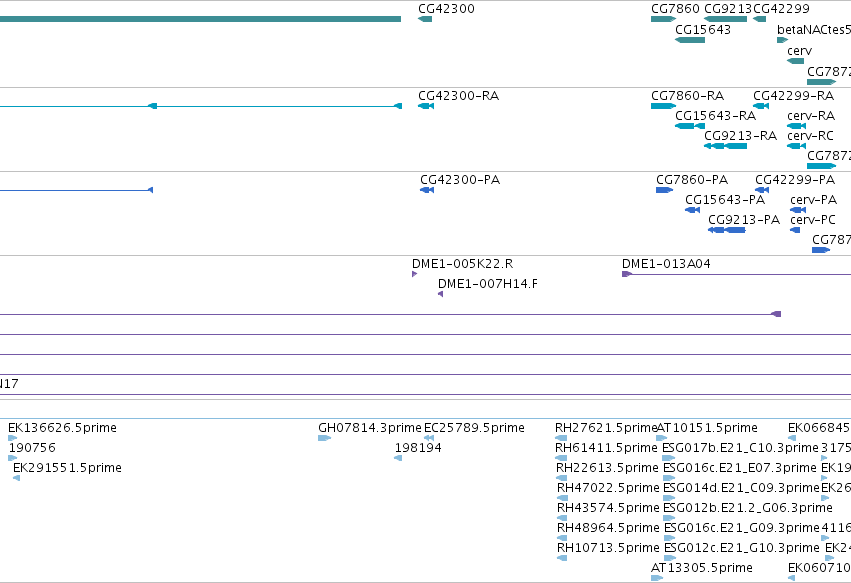
Task: Open the cerv-PC protein label
Action: (813, 220)
